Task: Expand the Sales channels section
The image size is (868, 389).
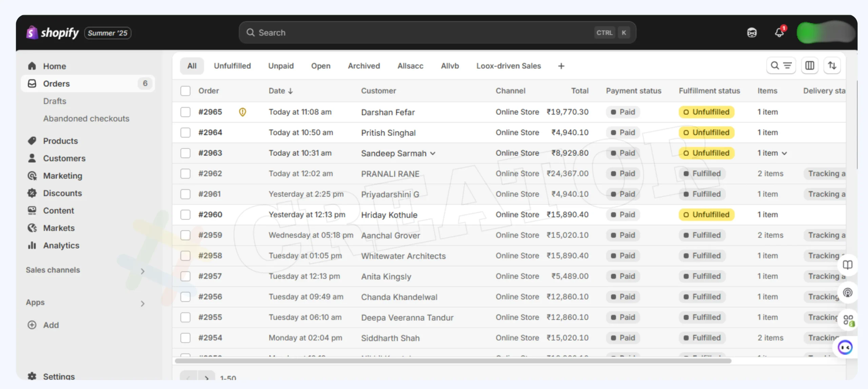Action: [x=142, y=271]
